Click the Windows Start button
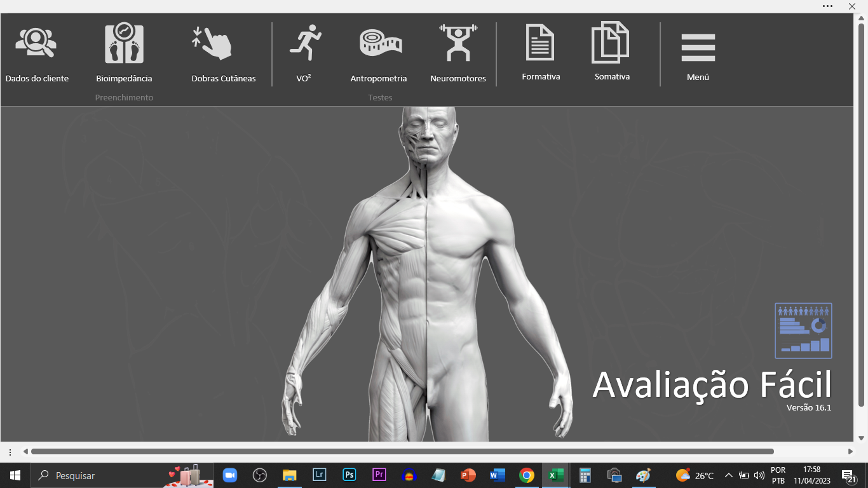Image resolution: width=868 pixels, height=488 pixels. [15, 475]
